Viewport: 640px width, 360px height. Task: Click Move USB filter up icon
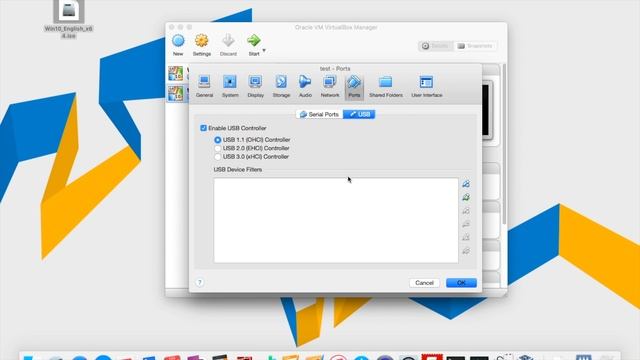(x=466, y=237)
